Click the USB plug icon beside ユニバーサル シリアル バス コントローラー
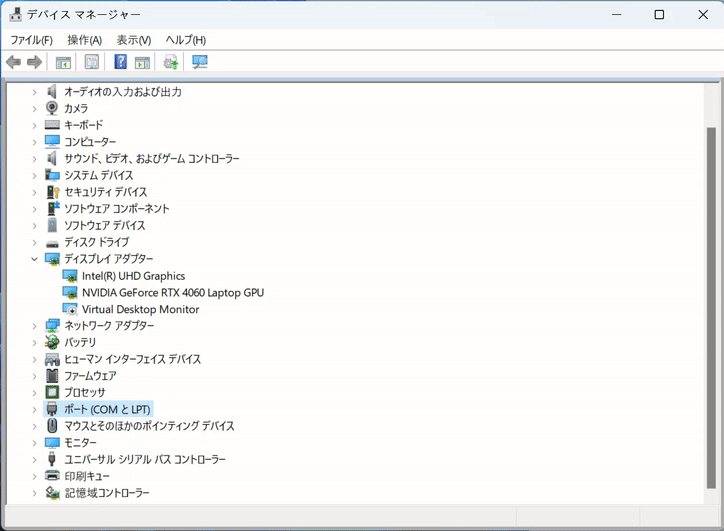The height and width of the screenshot is (531, 724). [x=52, y=459]
